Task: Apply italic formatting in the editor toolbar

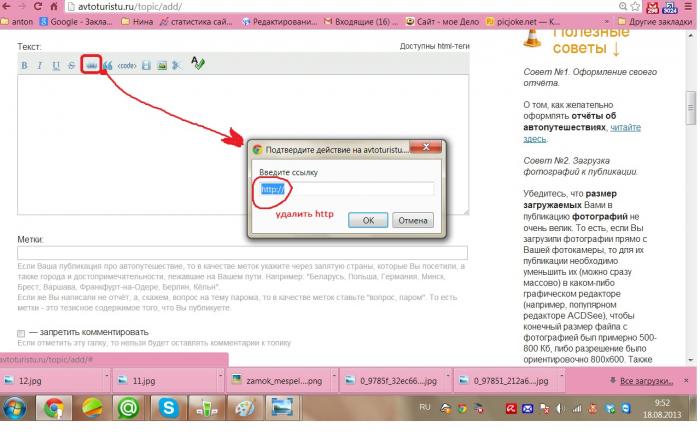Action: coord(40,65)
